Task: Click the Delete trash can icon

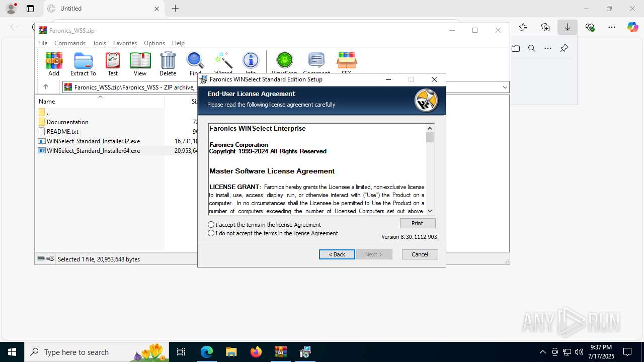Action: (x=168, y=64)
